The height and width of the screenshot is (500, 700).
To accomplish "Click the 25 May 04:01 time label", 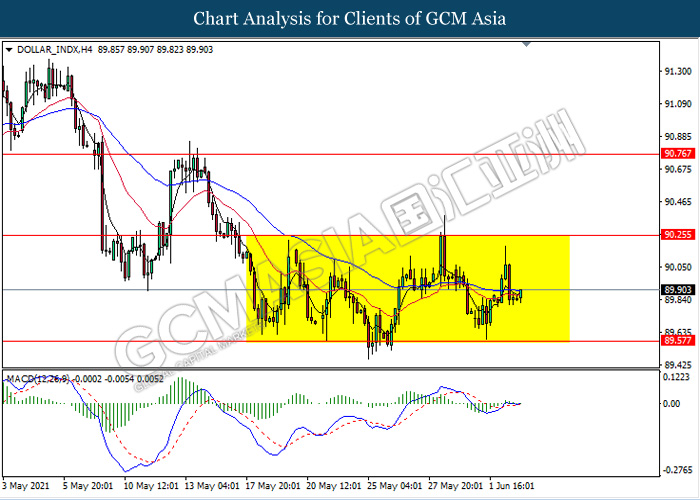I will [x=395, y=485].
